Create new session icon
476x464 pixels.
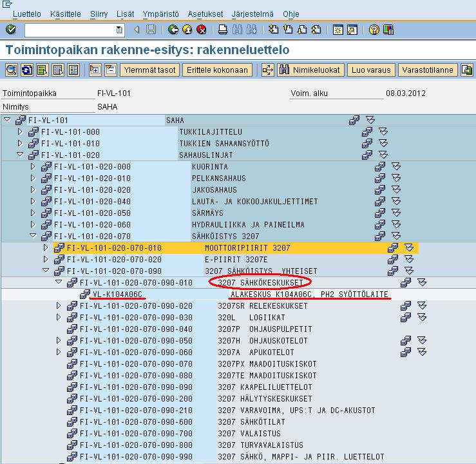click(338, 30)
